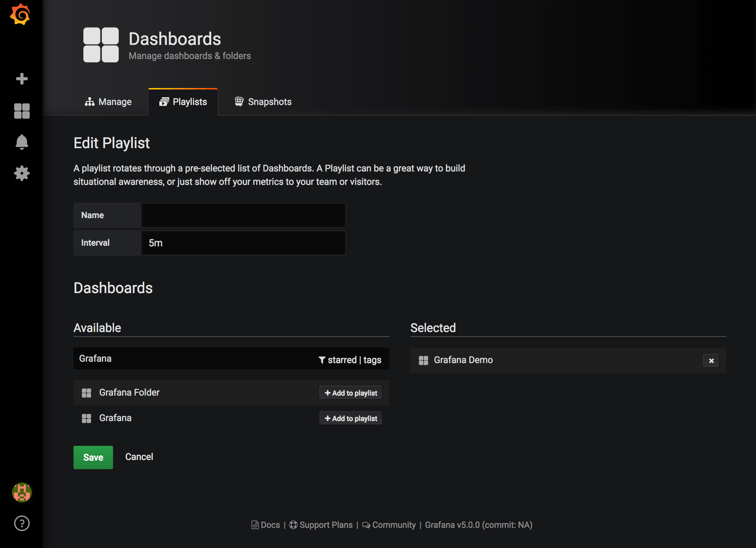Click the Interval input field
Viewport: 756px width, 548px height.
(x=243, y=243)
